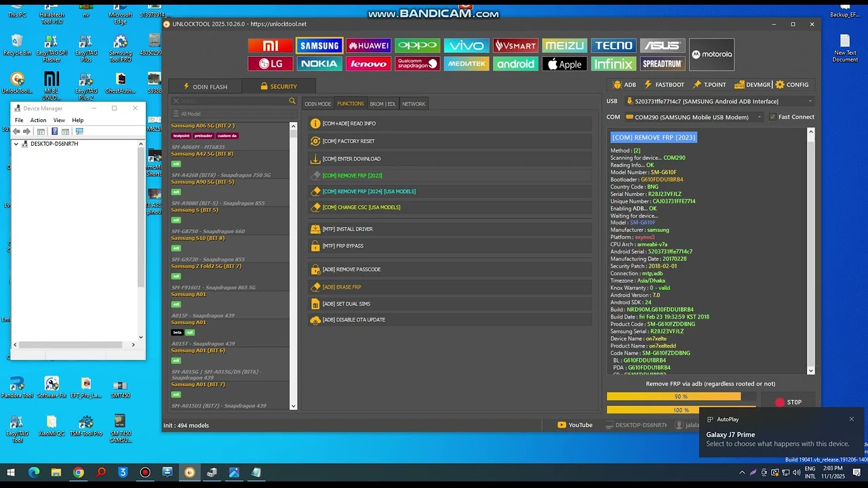Viewport: 868px width, 488px height.
Task: Select the Meizu brand logo
Action: (564, 45)
